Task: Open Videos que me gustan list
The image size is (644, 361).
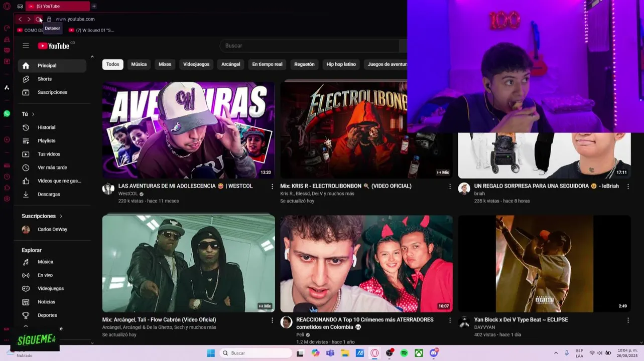Action: (52, 181)
